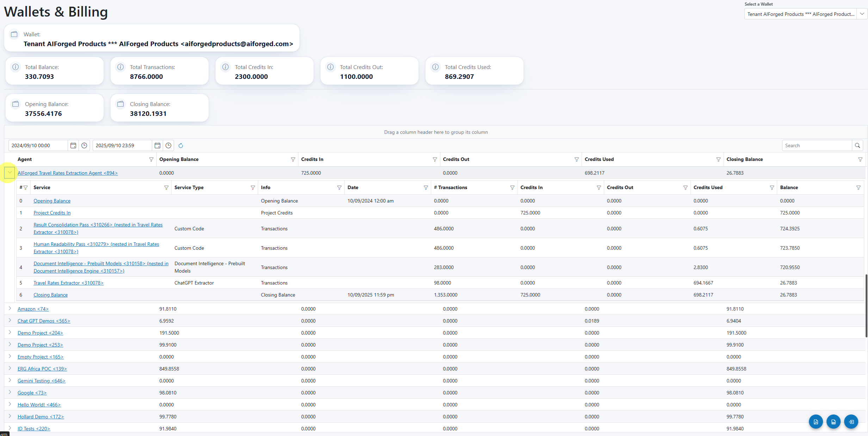Expand the Google <73> row
This screenshot has width=868, height=436.
point(10,392)
